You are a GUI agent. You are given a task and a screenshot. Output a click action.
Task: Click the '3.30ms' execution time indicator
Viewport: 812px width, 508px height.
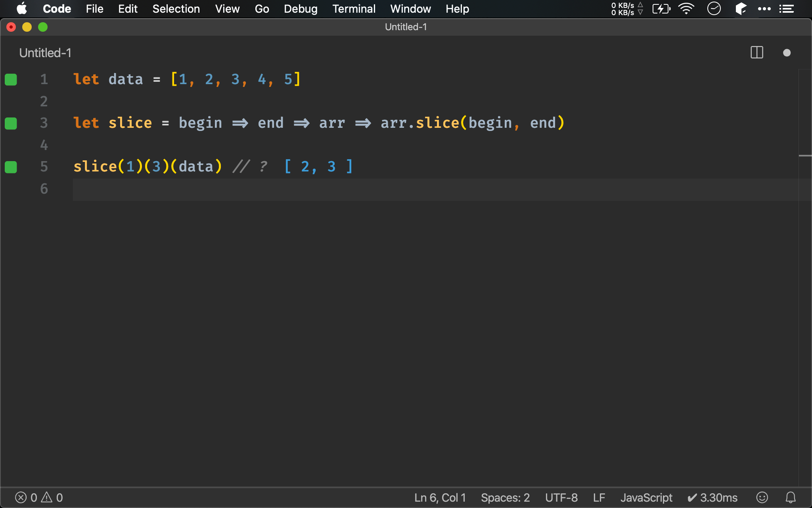pyautogui.click(x=712, y=498)
